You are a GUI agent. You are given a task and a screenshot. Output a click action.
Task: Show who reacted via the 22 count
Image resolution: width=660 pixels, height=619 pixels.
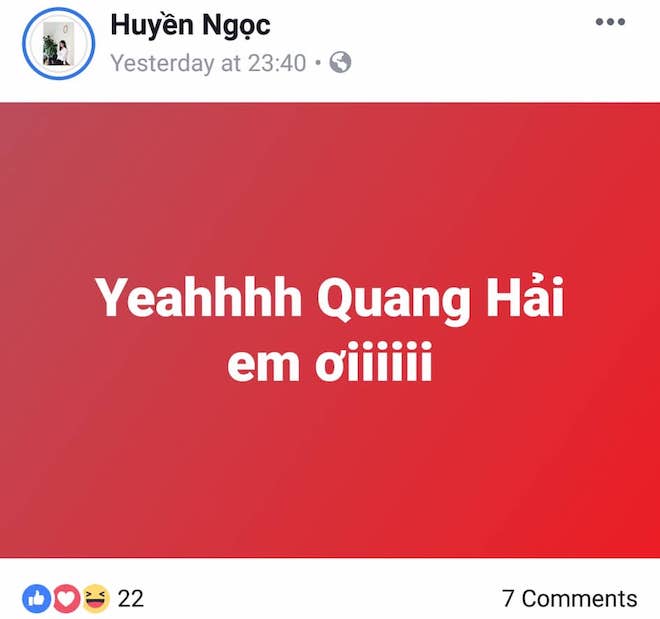pos(130,598)
